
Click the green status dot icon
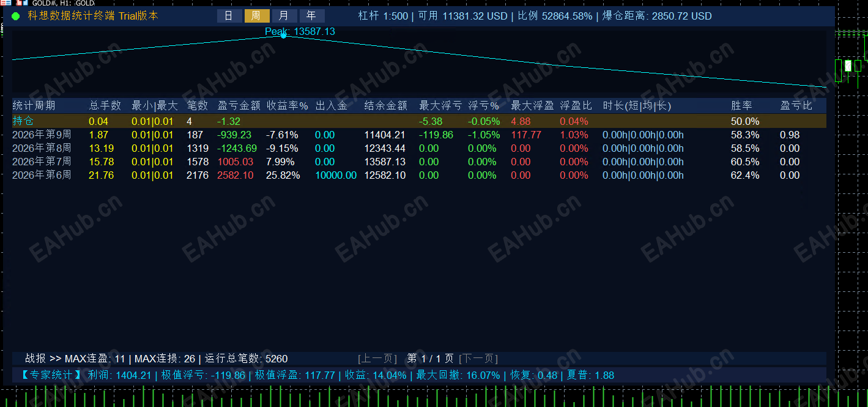tap(16, 17)
